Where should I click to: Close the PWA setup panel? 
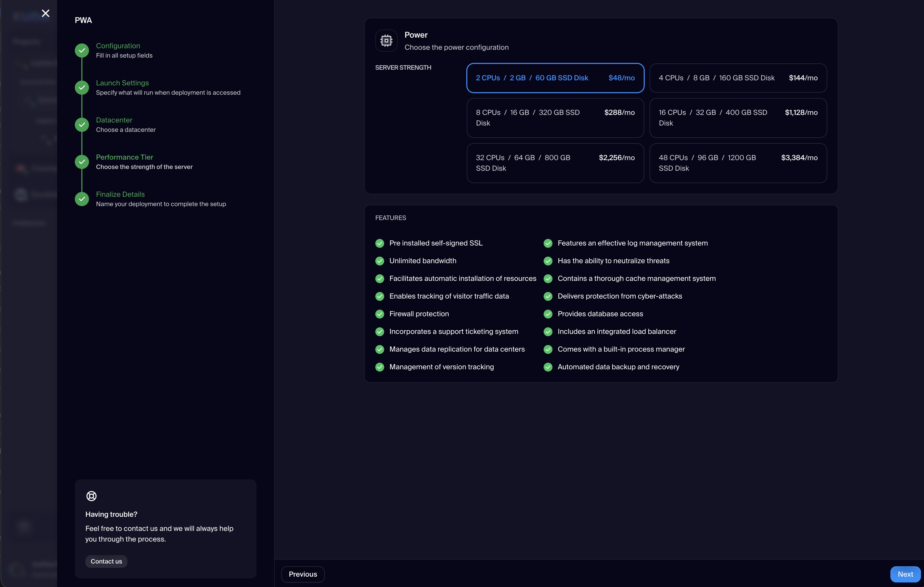coord(45,13)
